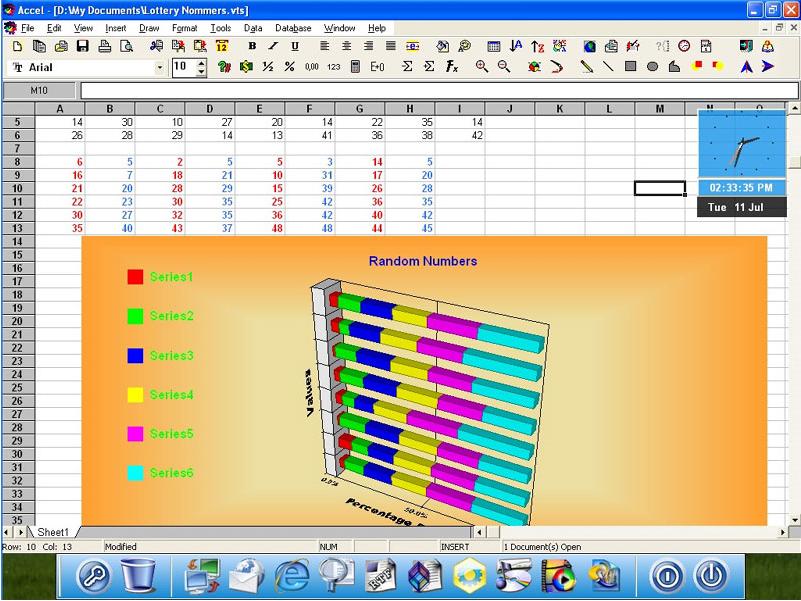Align cell text left
Screen dimensions: 801x601
click(x=325, y=47)
